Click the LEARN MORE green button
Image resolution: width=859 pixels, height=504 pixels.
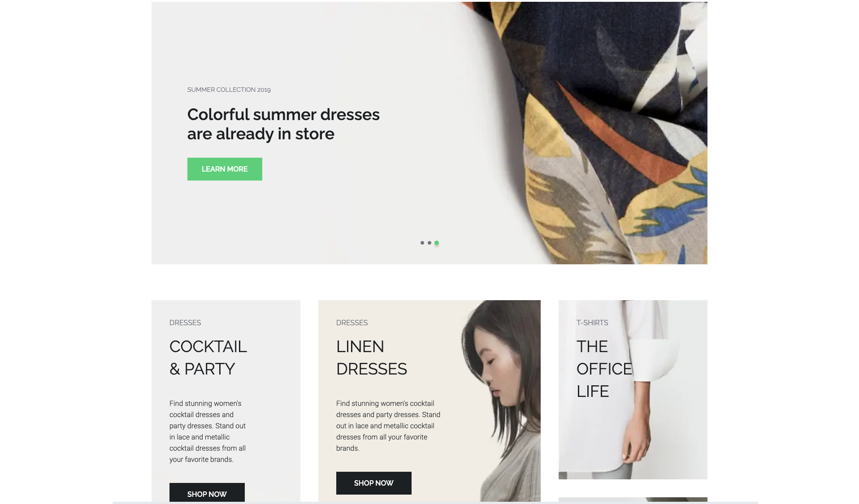point(225,169)
